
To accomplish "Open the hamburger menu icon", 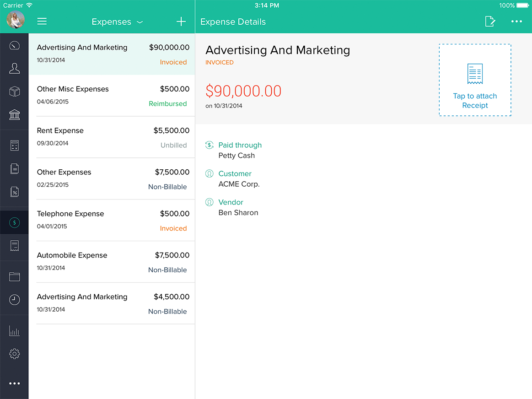I will (x=42, y=22).
